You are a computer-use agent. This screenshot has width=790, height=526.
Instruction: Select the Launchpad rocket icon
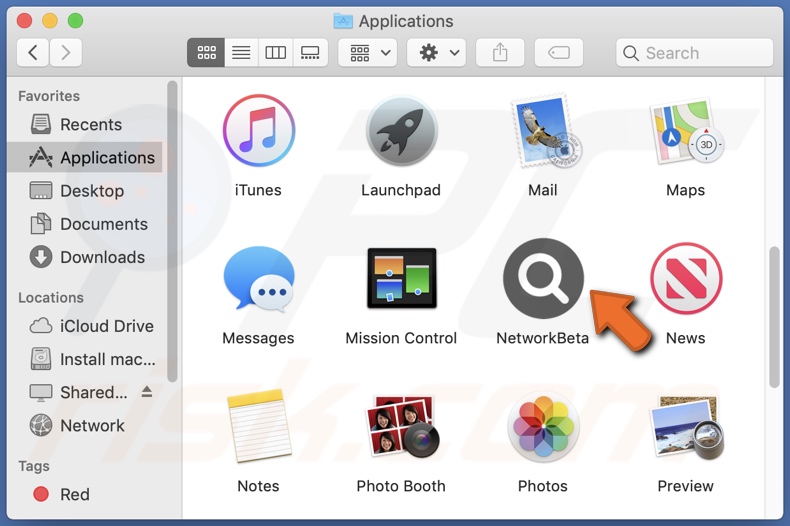coord(402,131)
